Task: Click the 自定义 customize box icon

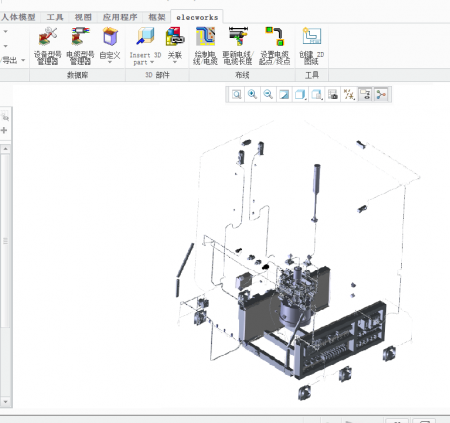Action: click(110, 37)
